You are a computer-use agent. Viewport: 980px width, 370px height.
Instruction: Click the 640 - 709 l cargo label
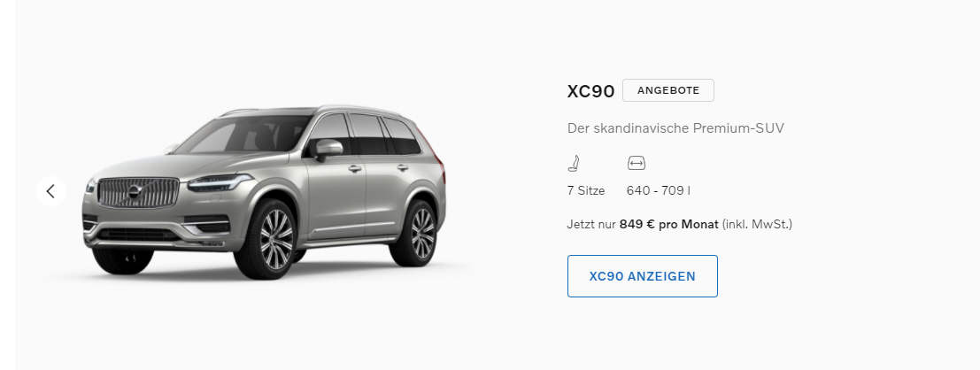click(x=658, y=191)
